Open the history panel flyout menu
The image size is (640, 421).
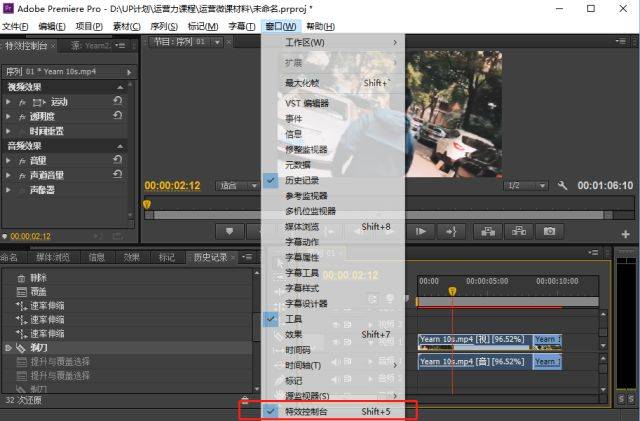click(247, 257)
